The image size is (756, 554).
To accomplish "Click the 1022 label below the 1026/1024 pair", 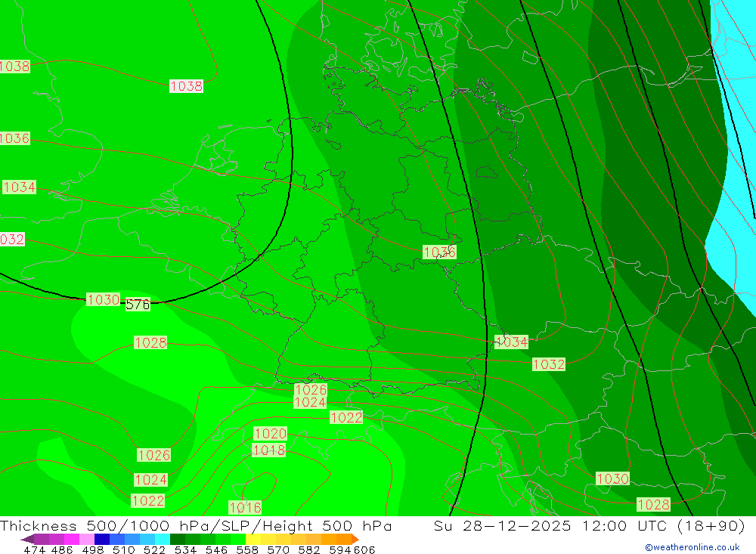I will click(x=346, y=417).
